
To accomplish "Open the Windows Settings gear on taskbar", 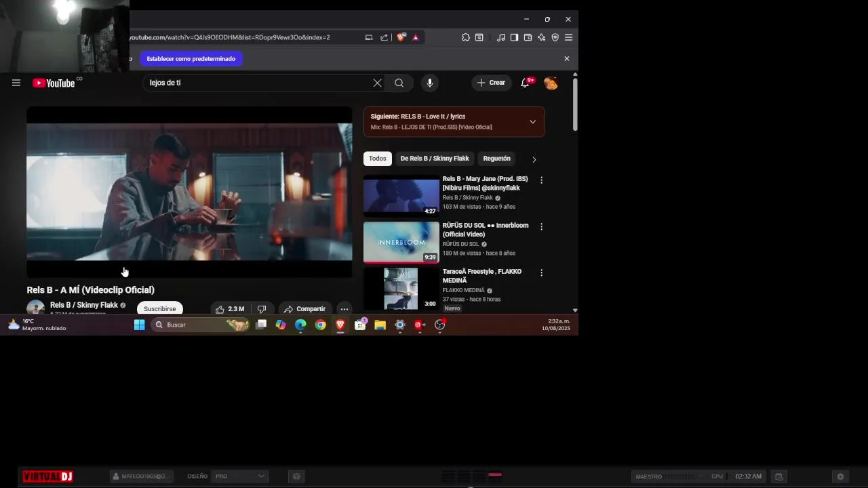I will coord(400,325).
